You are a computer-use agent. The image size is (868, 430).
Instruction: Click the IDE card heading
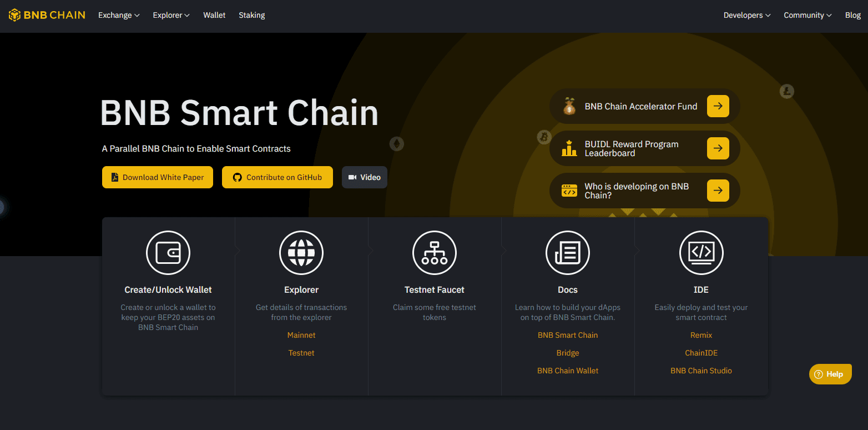[x=701, y=289]
